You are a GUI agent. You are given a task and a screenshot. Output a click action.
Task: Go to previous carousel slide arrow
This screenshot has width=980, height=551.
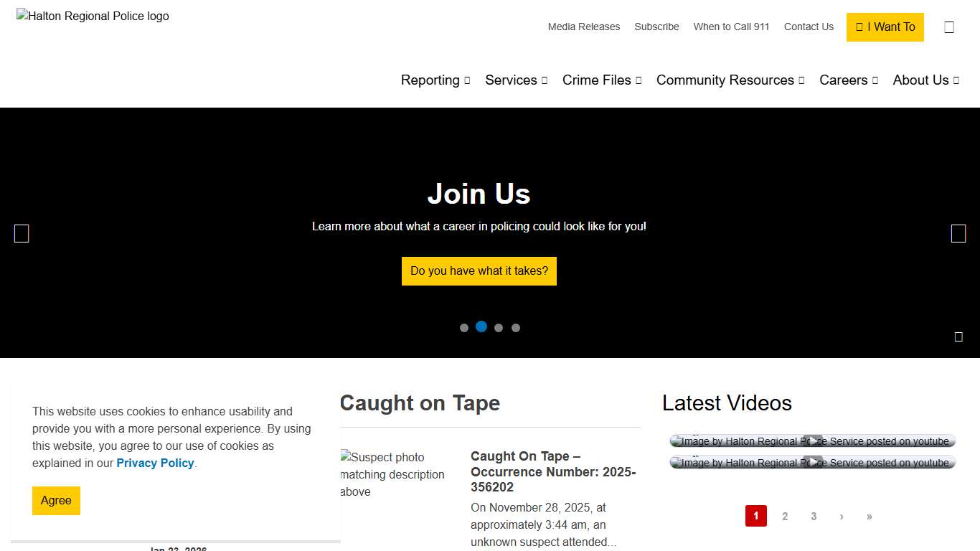[22, 234]
